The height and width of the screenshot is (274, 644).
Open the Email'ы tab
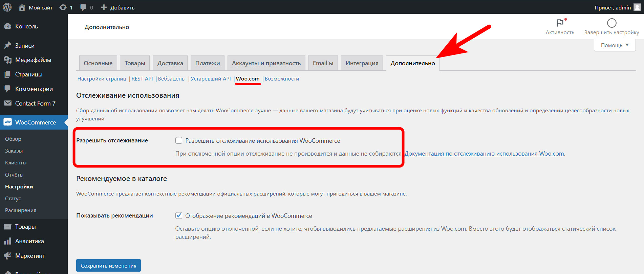tap(323, 63)
